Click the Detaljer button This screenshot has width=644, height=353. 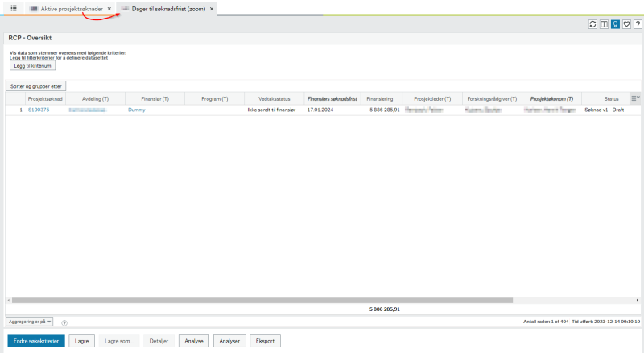point(159,341)
